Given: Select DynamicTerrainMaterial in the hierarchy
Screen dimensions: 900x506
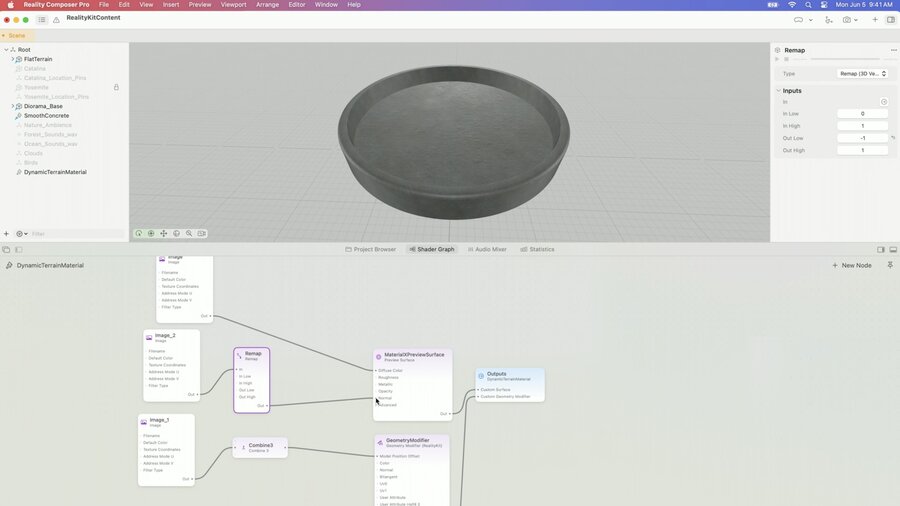Looking at the screenshot, I should click(55, 172).
